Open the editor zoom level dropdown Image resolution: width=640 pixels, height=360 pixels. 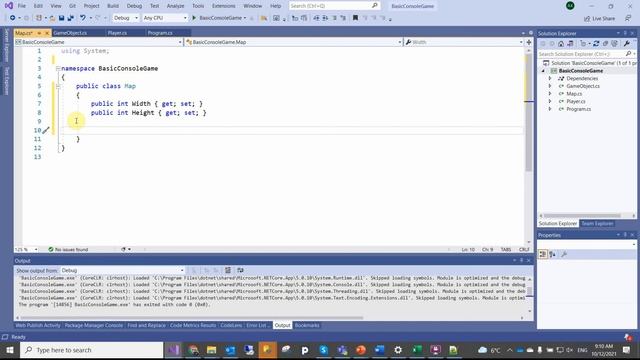(26, 249)
